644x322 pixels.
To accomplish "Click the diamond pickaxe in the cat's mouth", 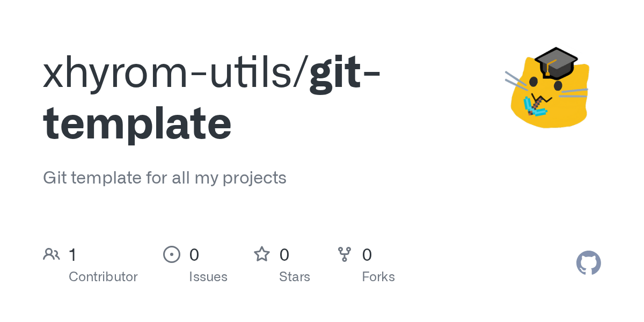I will click(536, 106).
